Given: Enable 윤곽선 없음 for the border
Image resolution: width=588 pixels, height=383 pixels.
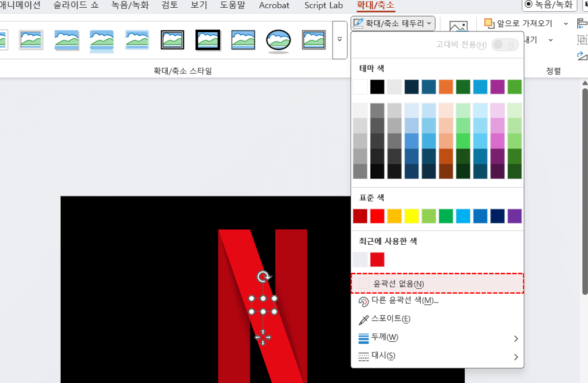Looking at the screenshot, I should 398,285.
